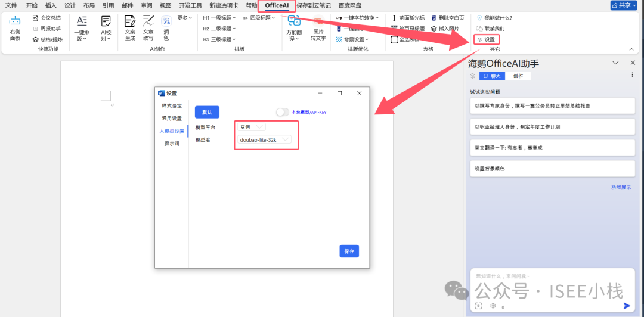Open 设置 gear in the ribbon
Viewport: 644px width, 317px height.
[x=487, y=39]
